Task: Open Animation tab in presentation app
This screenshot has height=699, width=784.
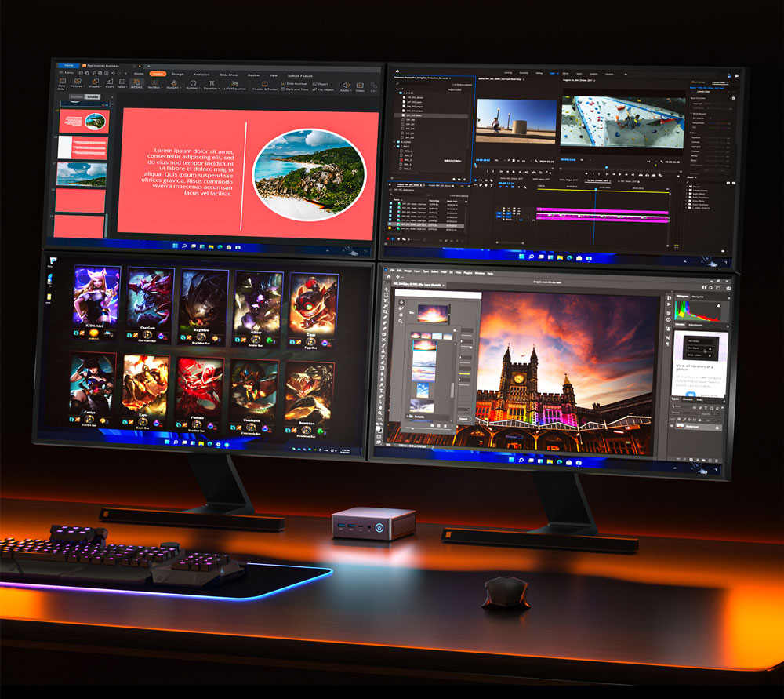Action: tap(201, 75)
